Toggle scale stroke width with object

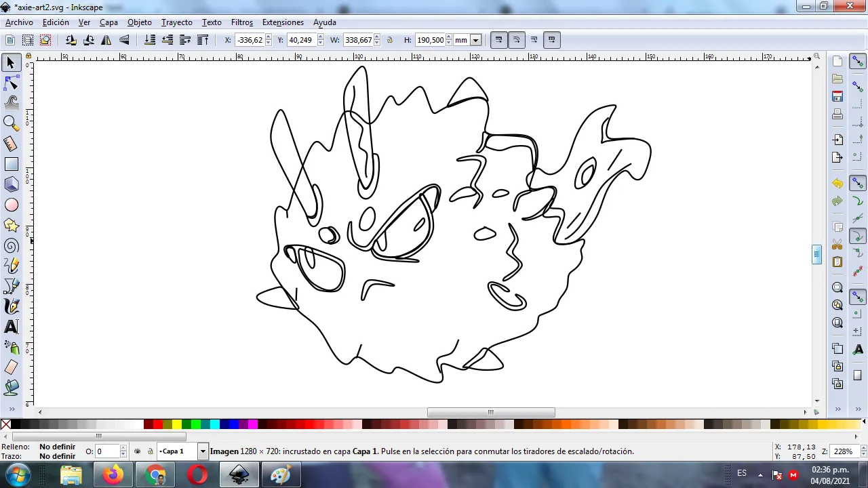coord(498,40)
